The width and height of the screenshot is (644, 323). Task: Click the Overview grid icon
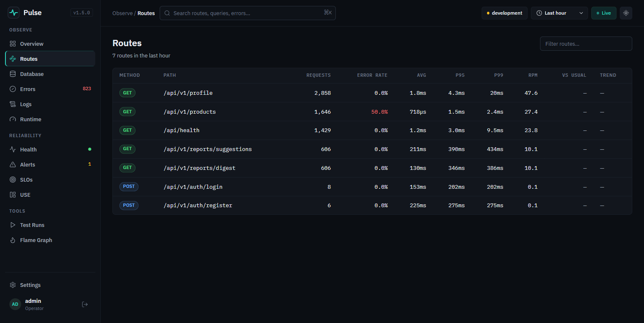13,44
